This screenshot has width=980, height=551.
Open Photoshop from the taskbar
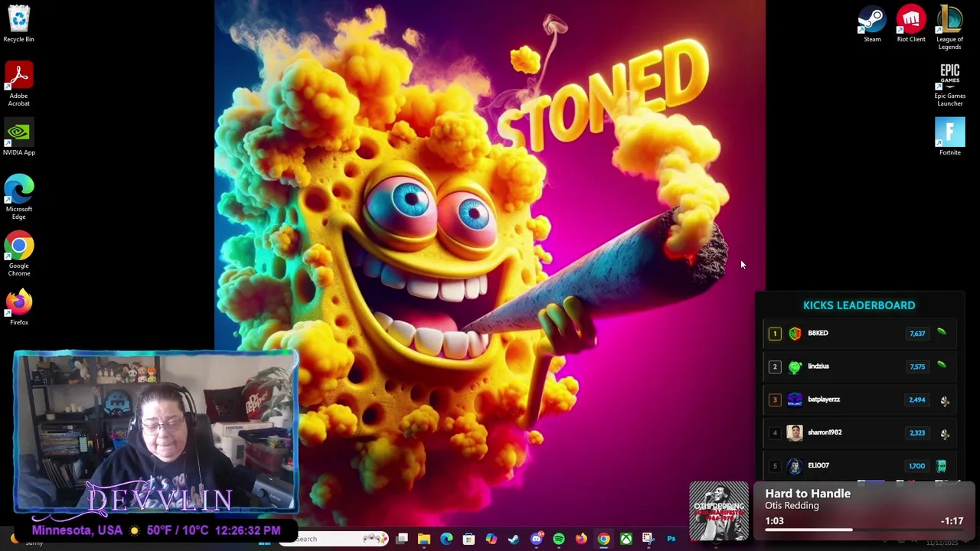671,539
